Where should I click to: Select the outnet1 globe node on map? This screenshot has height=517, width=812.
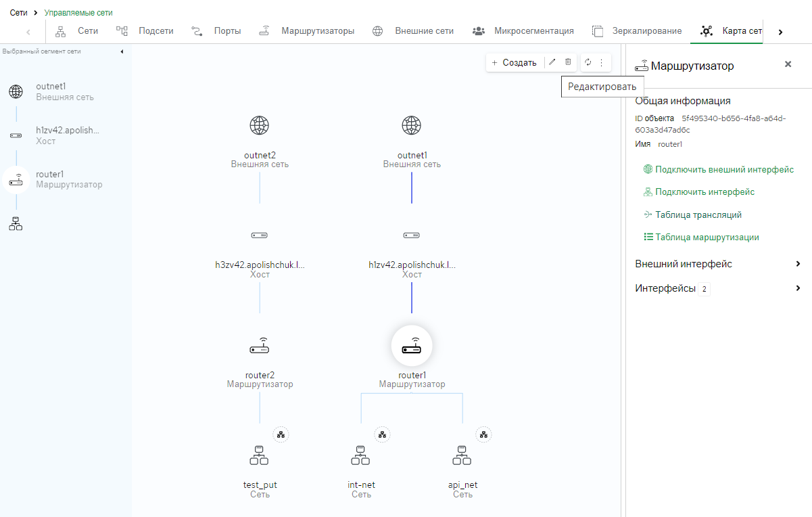point(412,125)
